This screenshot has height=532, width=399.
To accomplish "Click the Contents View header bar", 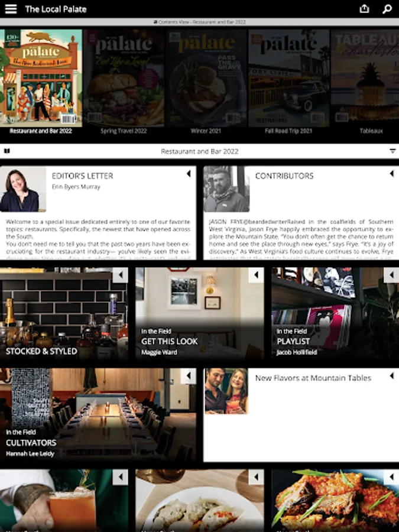I will click(x=200, y=22).
